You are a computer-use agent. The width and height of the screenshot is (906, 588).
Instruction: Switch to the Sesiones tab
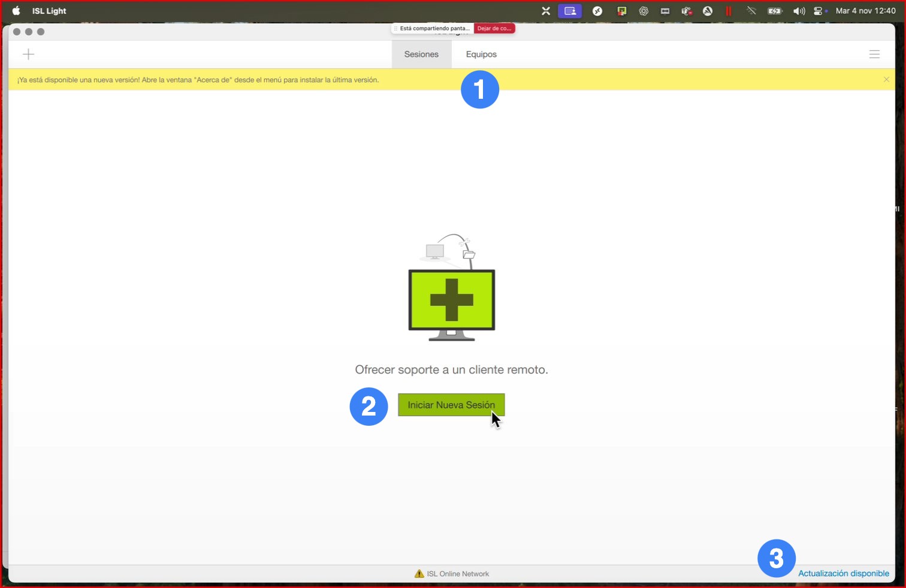[x=421, y=54]
